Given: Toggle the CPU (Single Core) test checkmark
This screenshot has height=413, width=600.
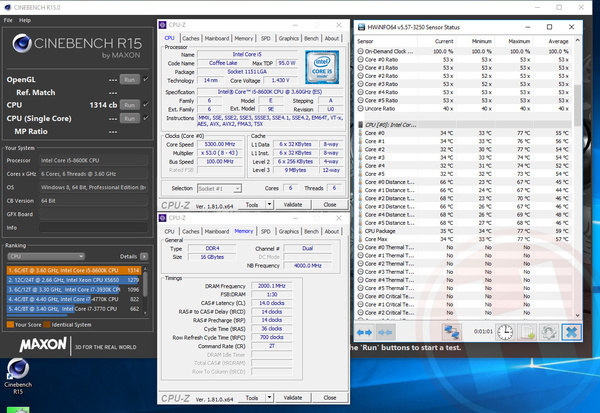Looking at the screenshot, I should [x=145, y=118].
